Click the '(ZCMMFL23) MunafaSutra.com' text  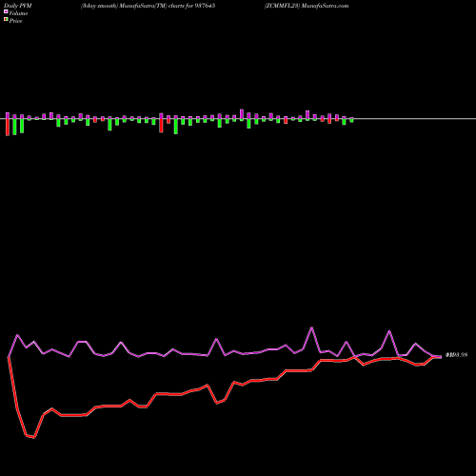(307, 6)
